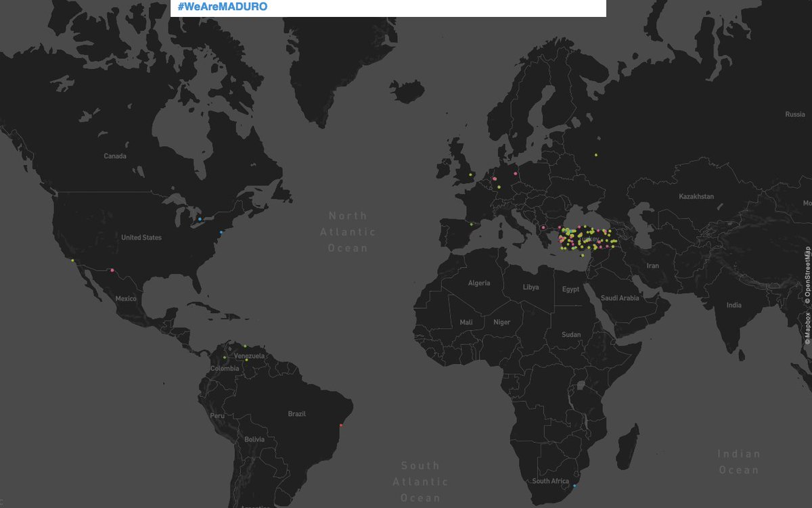Click the pink dot near Albania
812x508 pixels.
pyautogui.click(x=543, y=227)
